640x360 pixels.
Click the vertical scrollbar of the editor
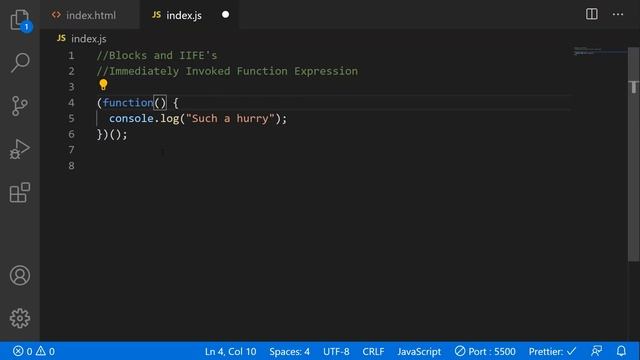pyautogui.click(x=633, y=155)
